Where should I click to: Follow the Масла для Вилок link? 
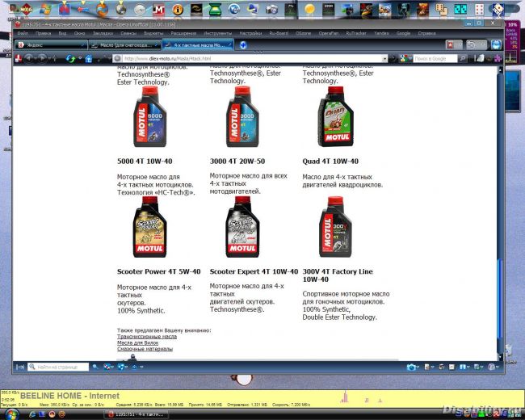tap(137, 342)
